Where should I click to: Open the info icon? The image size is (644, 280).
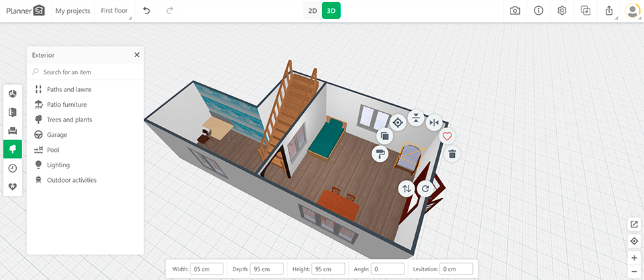pyautogui.click(x=539, y=11)
